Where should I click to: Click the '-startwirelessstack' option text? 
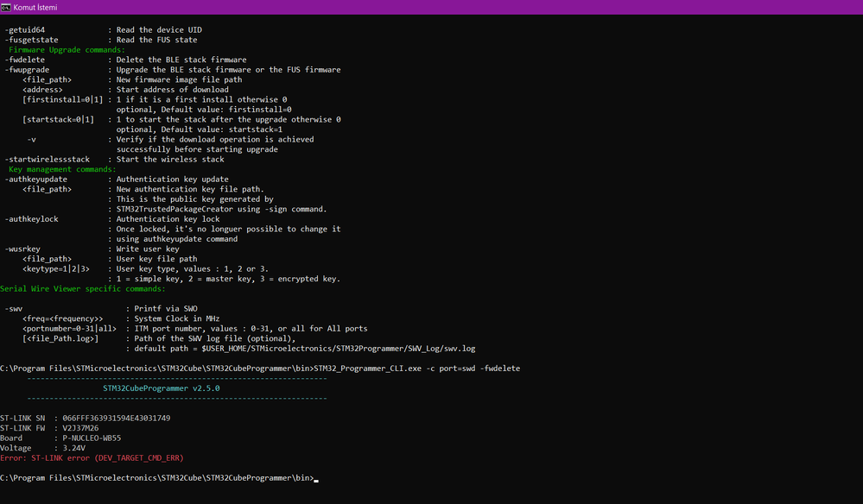(48, 160)
